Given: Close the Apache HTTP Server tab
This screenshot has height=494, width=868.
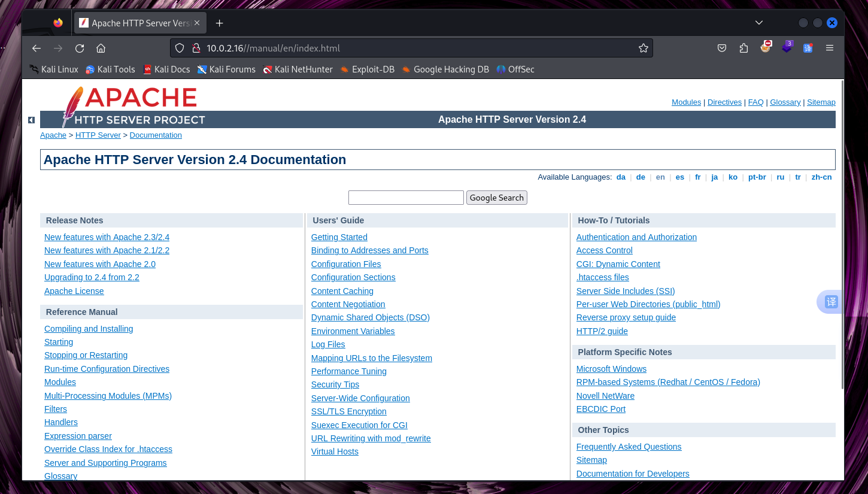Looking at the screenshot, I should [x=197, y=23].
